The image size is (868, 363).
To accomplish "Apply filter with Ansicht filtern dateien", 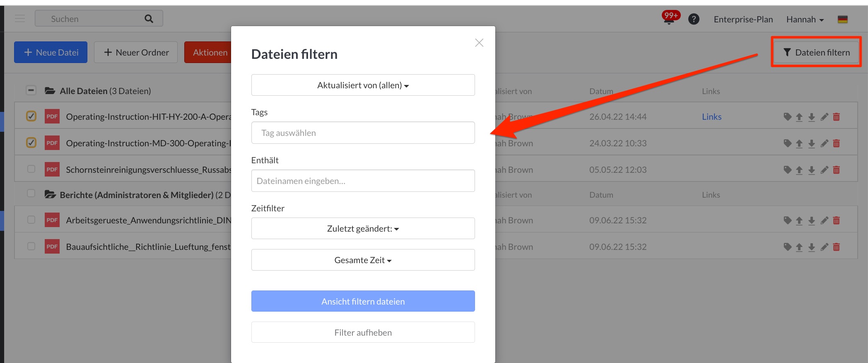I will click(363, 301).
